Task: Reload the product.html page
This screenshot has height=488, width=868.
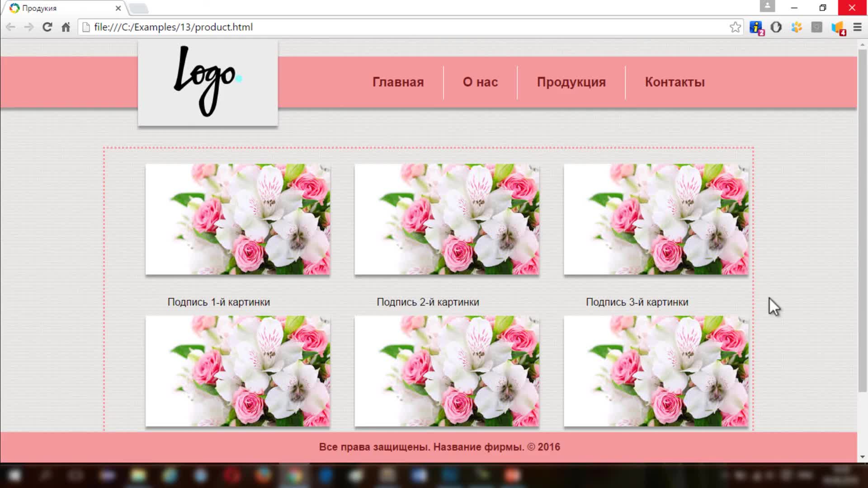Action: (x=47, y=27)
